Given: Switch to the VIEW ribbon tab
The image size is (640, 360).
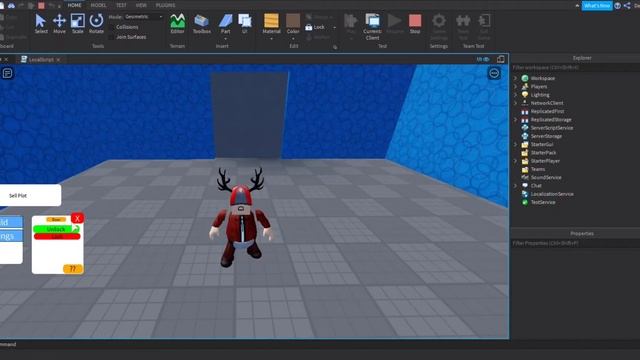Looking at the screenshot, I should coord(141,5).
